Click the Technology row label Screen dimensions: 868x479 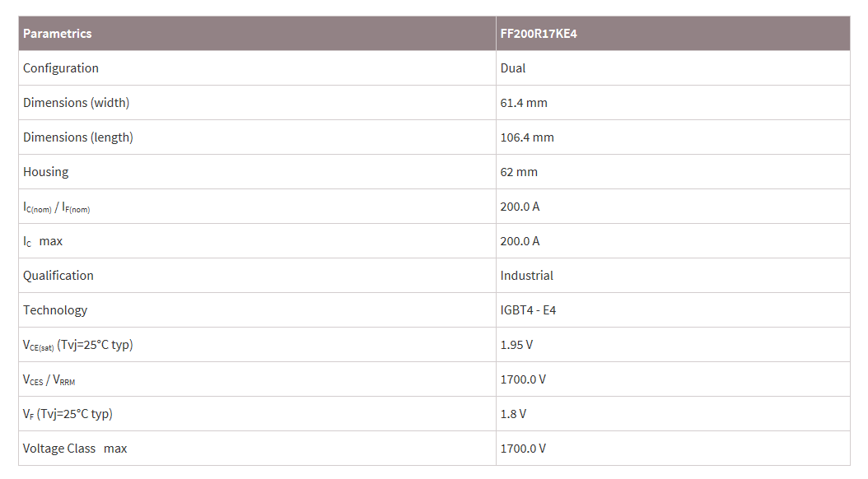[55, 310]
